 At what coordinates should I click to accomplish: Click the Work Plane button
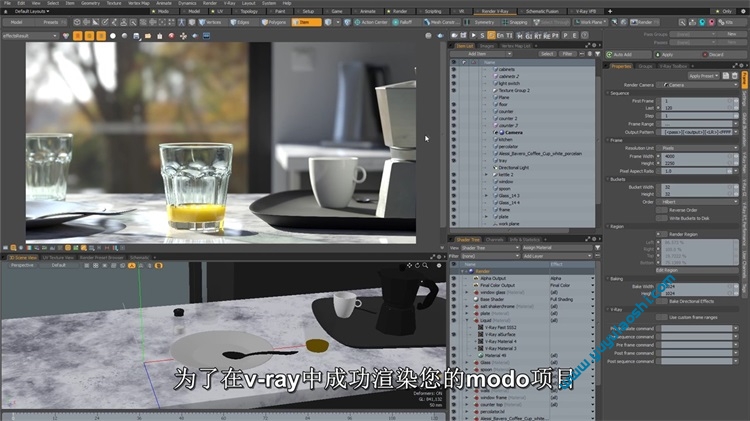[590, 22]
